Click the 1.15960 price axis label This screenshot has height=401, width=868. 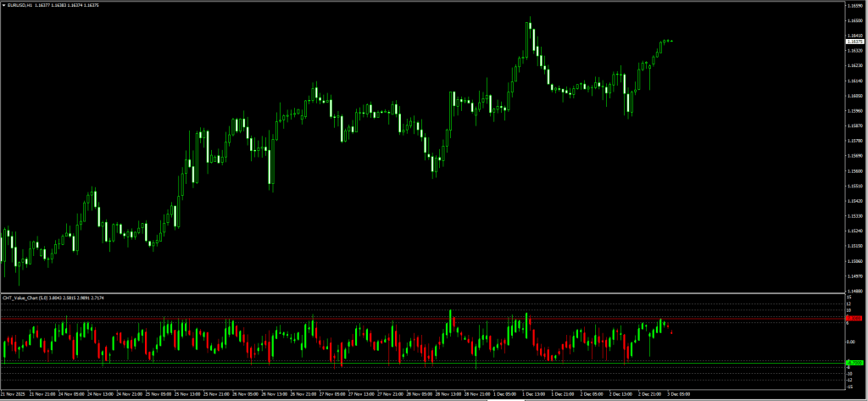pyautogui.click(x=855, y=110)
